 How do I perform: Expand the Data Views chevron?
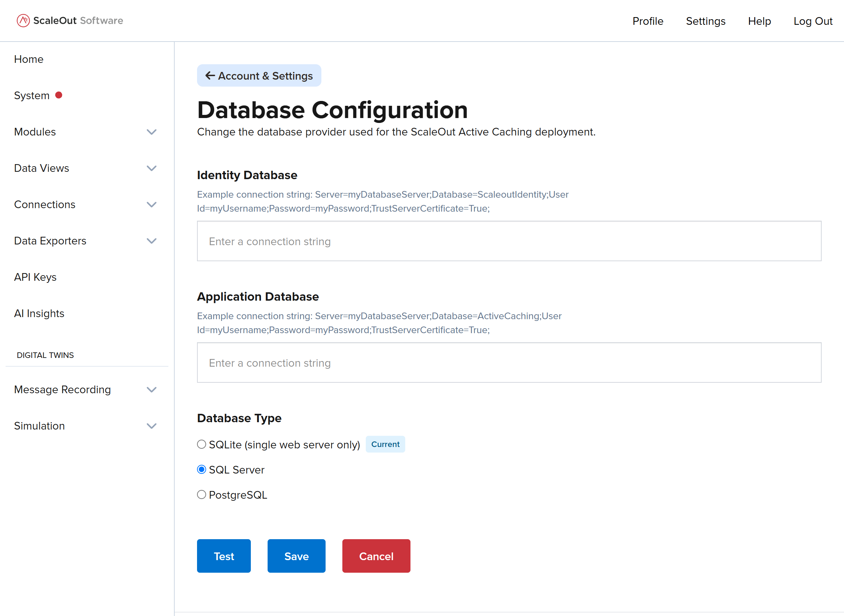pos(151,168)
